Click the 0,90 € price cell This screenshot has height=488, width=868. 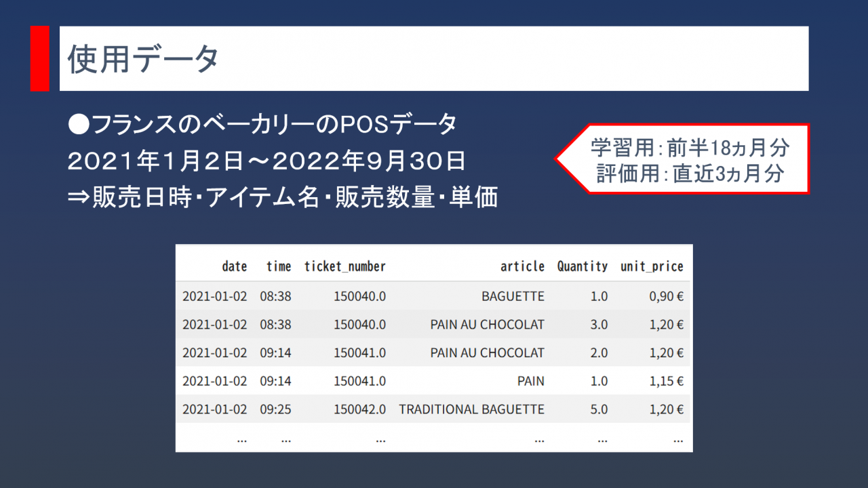[x=666, y=296]
